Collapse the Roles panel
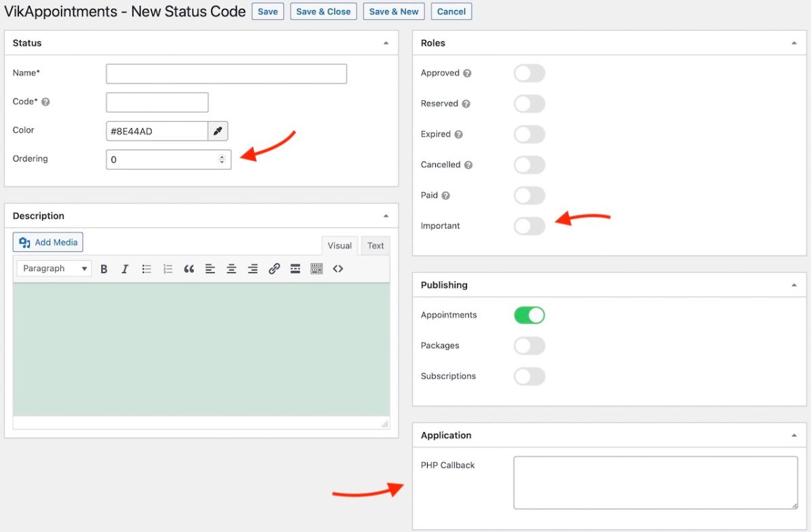This screenshot has height=532, width=811. (x=794, y=43)
